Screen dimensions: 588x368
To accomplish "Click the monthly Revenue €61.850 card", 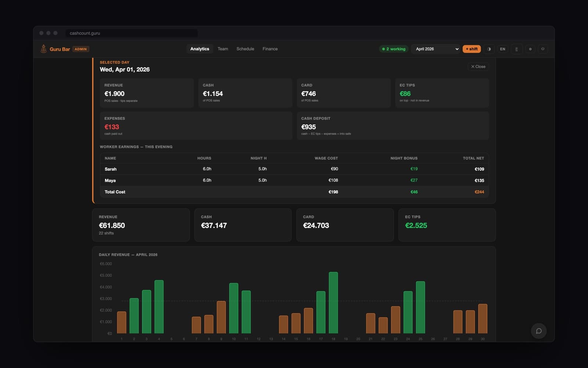I will tap(141, 225).
